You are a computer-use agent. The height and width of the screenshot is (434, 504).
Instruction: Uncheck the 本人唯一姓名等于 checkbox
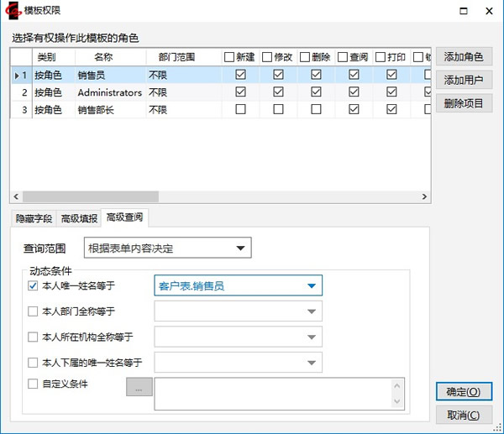point(34,285)
